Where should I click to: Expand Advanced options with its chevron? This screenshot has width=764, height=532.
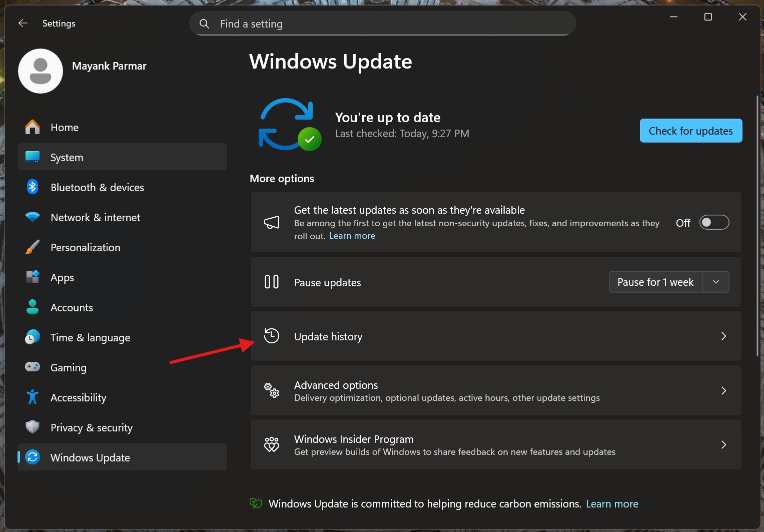(x=723, y=390)
